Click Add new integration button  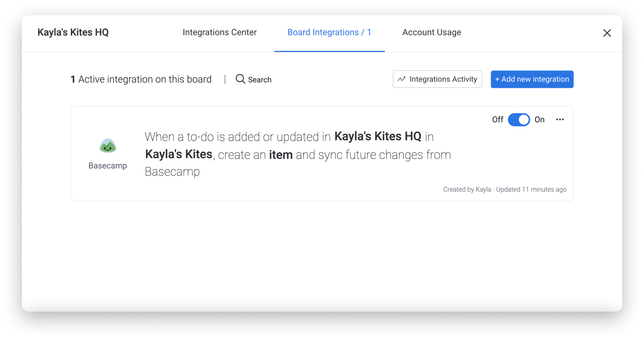(x=532, y=79)
